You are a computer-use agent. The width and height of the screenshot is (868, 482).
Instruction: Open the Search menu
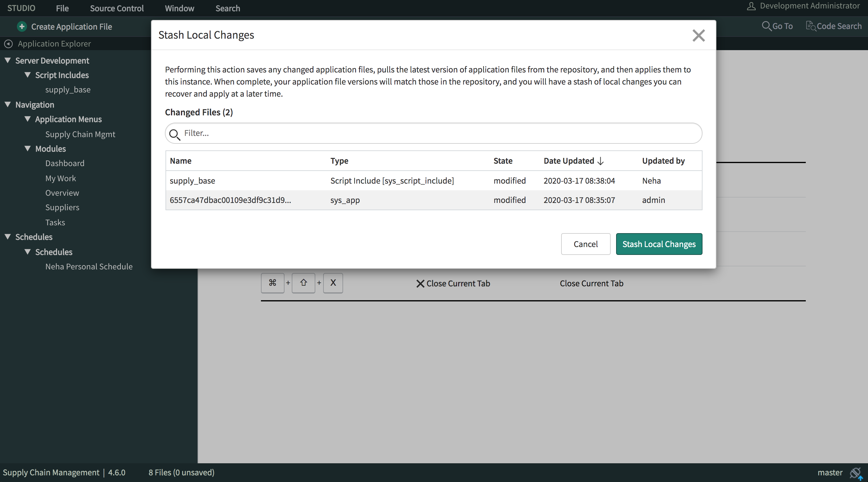228,8
